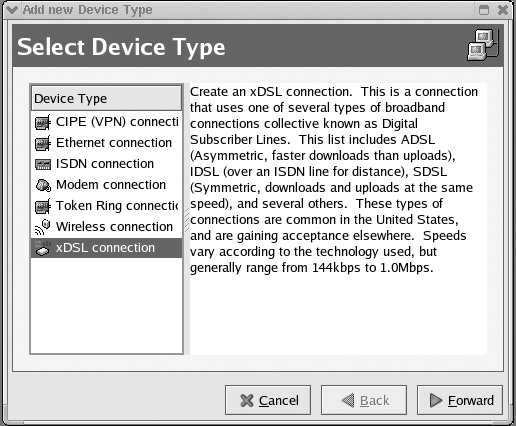Click the networked computers icon in header
Screen dimensions: 516x426
coord(483,45)
